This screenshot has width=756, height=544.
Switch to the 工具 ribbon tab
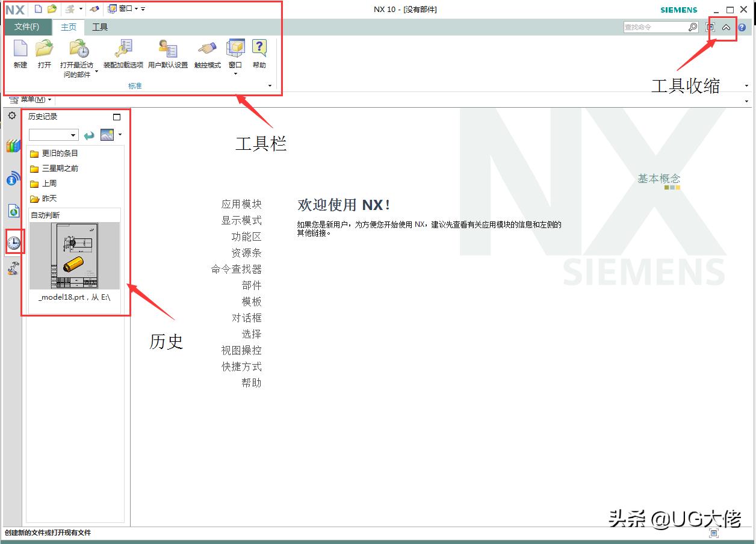point(100,26)
